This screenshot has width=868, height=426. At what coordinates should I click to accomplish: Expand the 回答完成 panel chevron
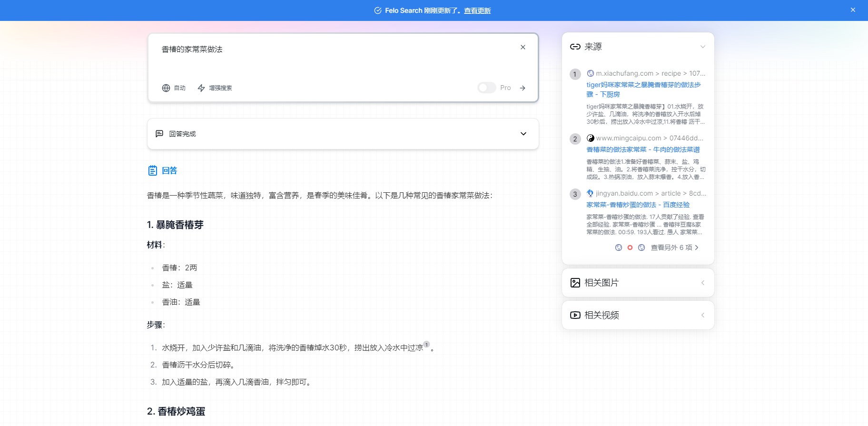(523, 134)
